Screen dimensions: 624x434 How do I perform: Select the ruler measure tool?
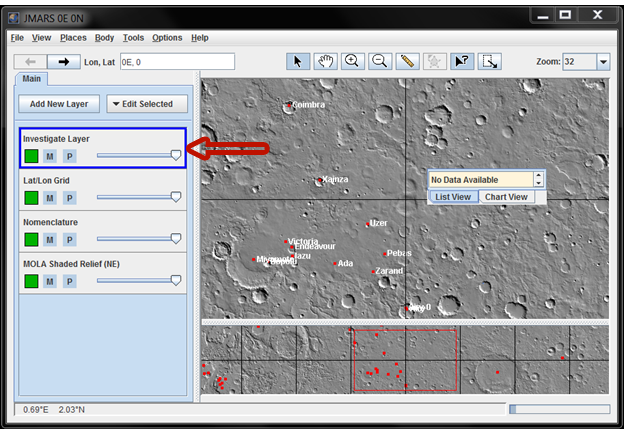click(407, 62)
